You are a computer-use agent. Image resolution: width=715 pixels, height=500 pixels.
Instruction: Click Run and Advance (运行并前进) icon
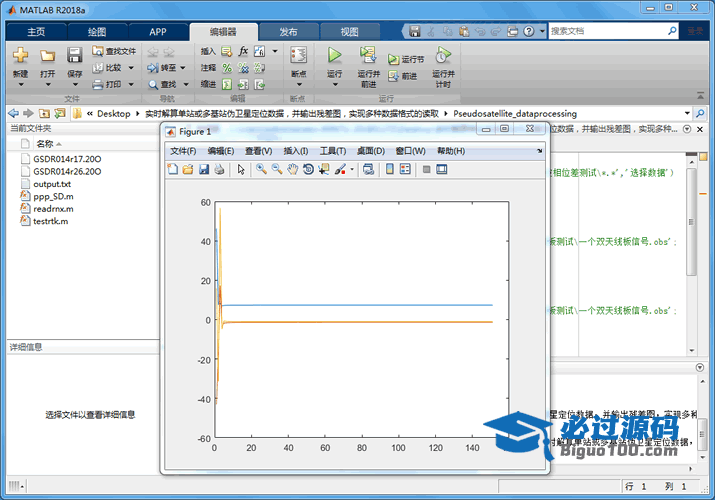[x=367, y=56]
